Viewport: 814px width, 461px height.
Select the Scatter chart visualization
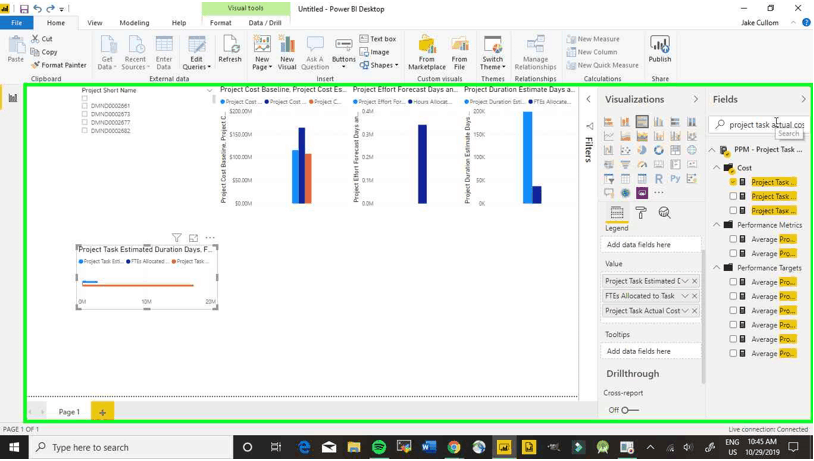(x=625, y=150)
